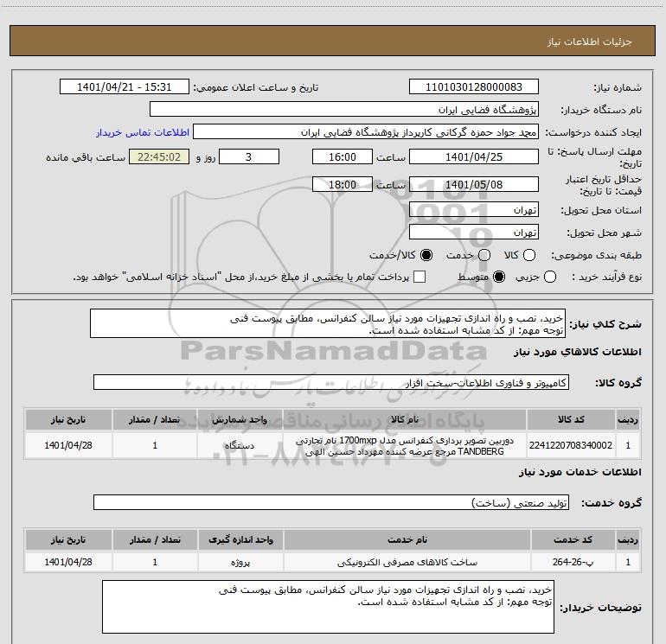Click general need description text box
This screenshot has height=644, width=666.
[x=328, y=324]
